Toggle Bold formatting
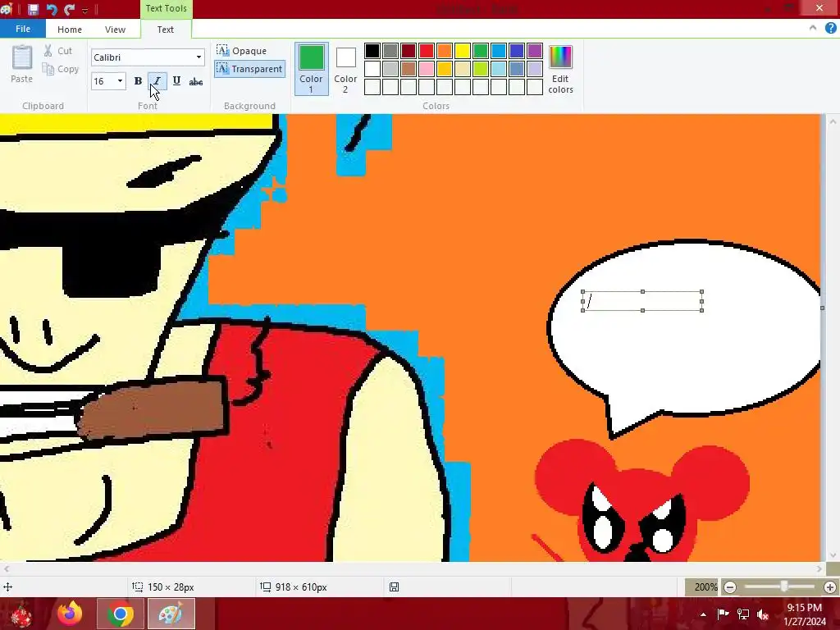 point(138,81)
